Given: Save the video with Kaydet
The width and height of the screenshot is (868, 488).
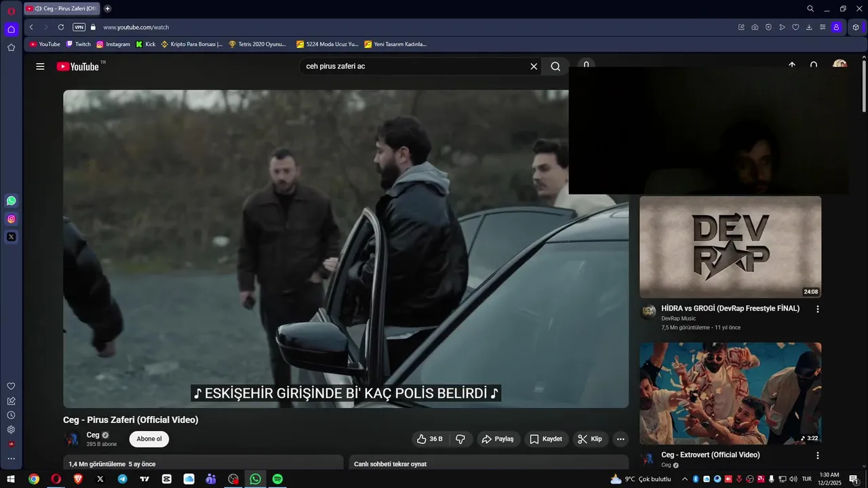Looking at the screenshot, I should click(x=546, y=439).
